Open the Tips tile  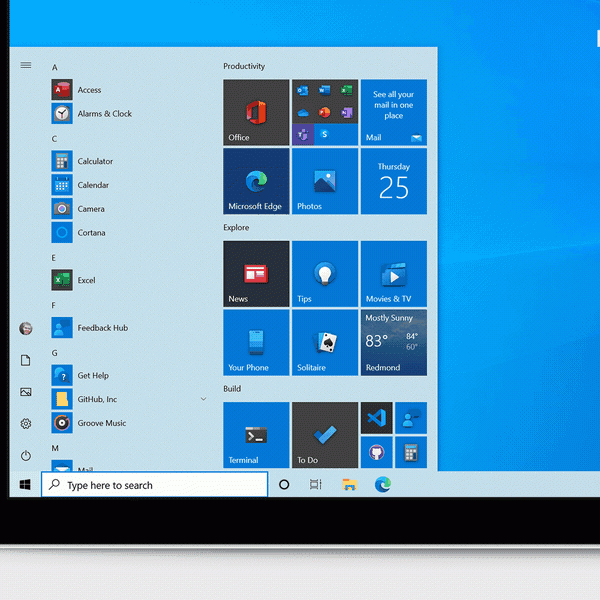click(325, 274)
